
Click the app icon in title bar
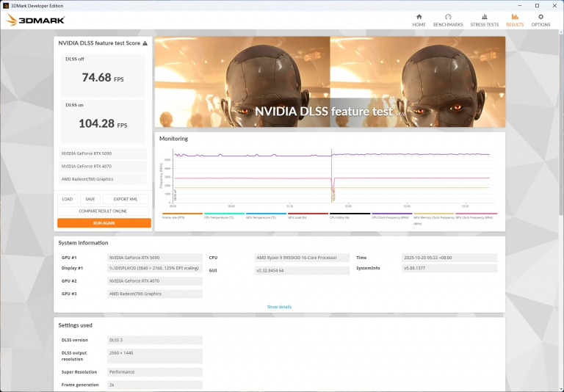6,5
